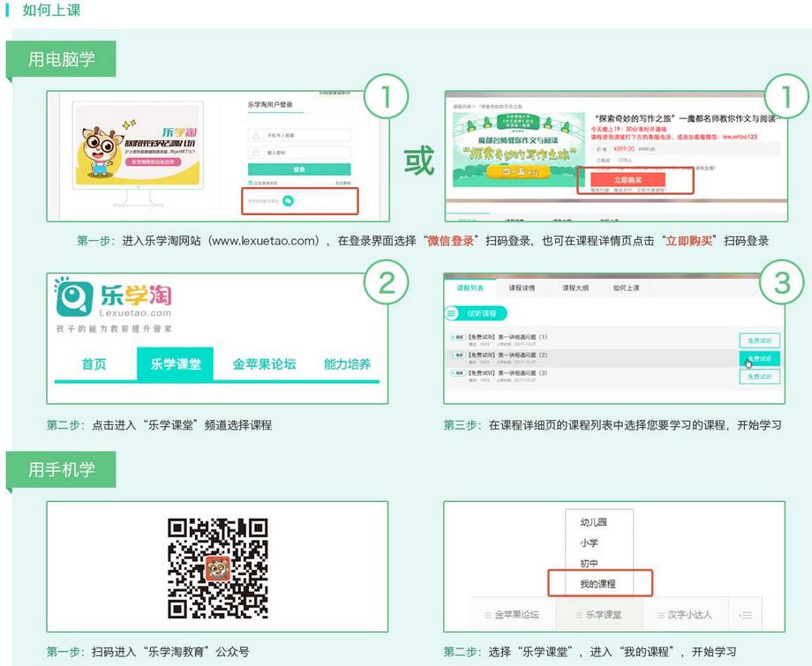Click the list icon beside 试听课程
The image size is (812, 666).
(453, 313)
